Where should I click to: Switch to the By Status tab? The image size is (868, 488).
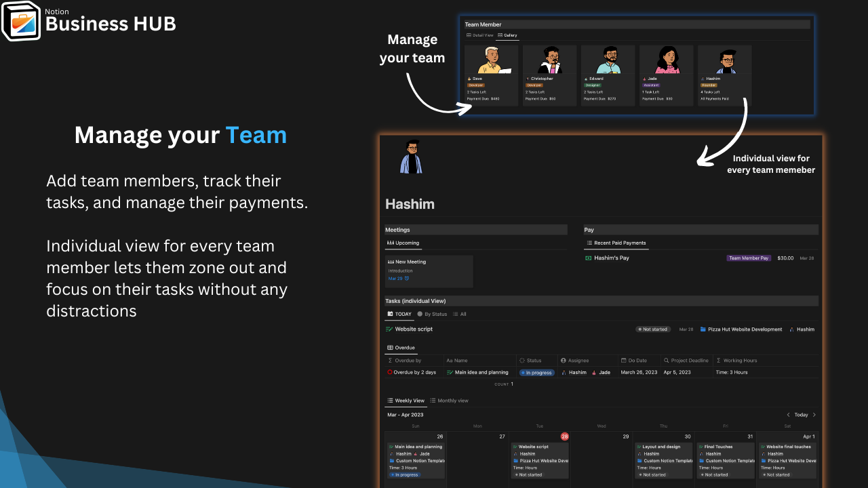(432, 314)
